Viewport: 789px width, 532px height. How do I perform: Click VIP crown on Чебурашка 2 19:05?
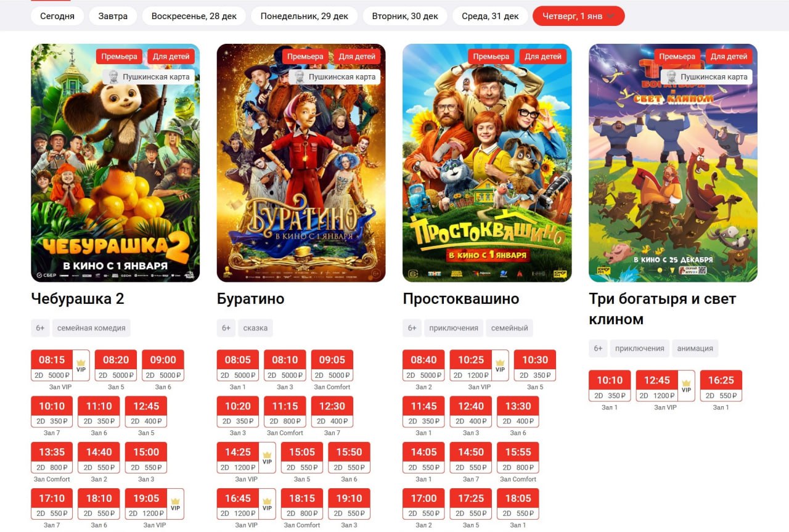click(175, 501)
